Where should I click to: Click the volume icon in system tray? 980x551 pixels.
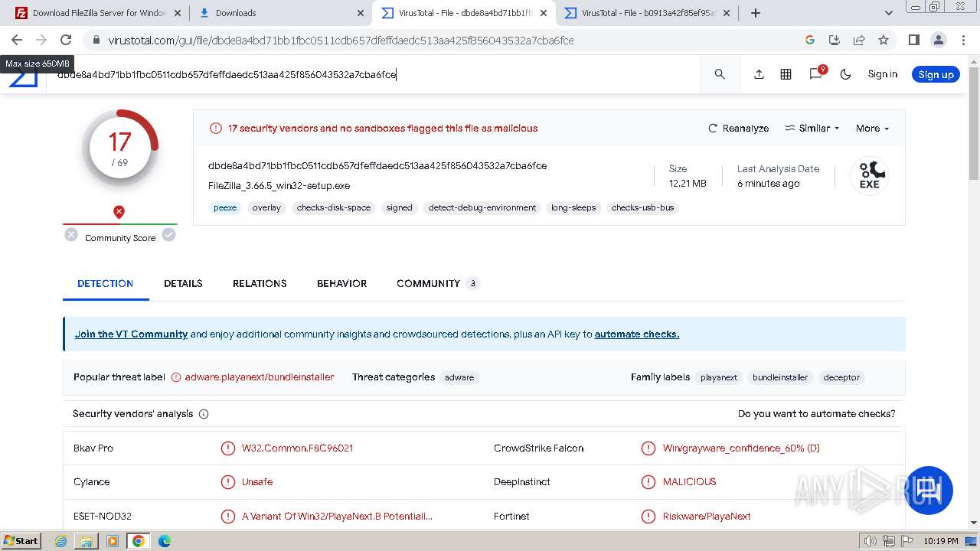tap(870, 541)
